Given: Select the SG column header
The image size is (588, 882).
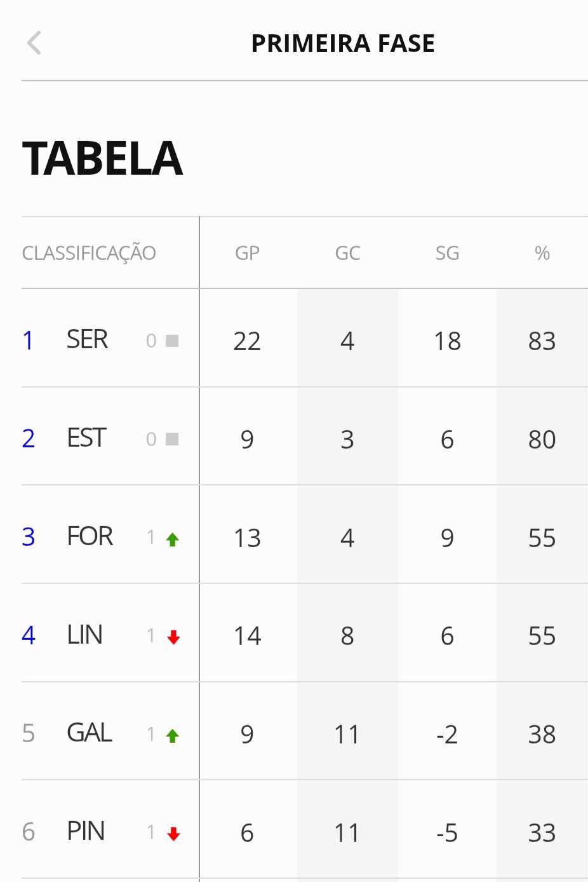Looking at the screenshot, I should [x=447, y=253].
